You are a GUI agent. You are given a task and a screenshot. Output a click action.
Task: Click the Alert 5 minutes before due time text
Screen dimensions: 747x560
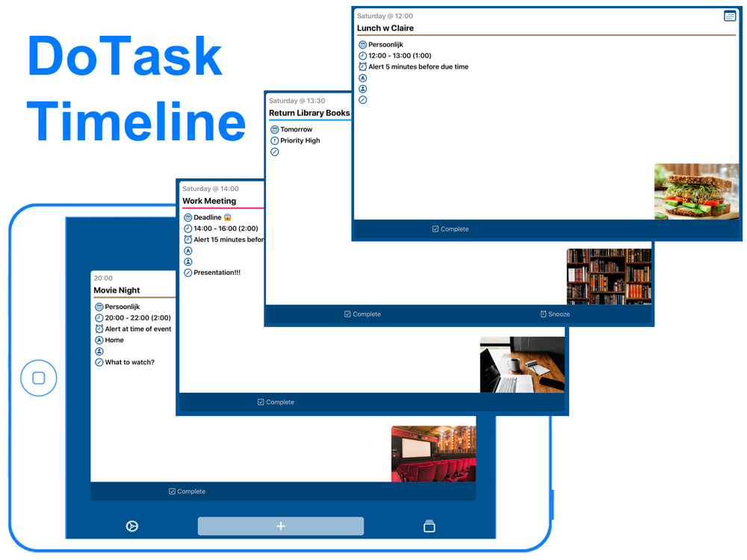[418, 66]
